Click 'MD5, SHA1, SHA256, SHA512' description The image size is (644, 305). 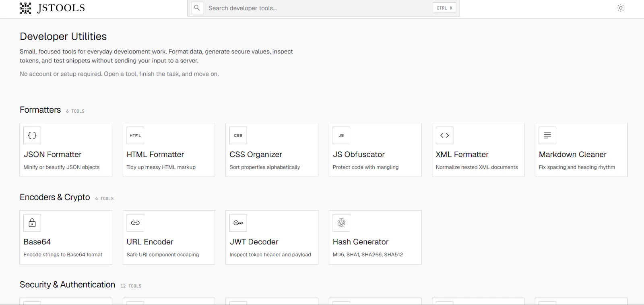[368, 255]
